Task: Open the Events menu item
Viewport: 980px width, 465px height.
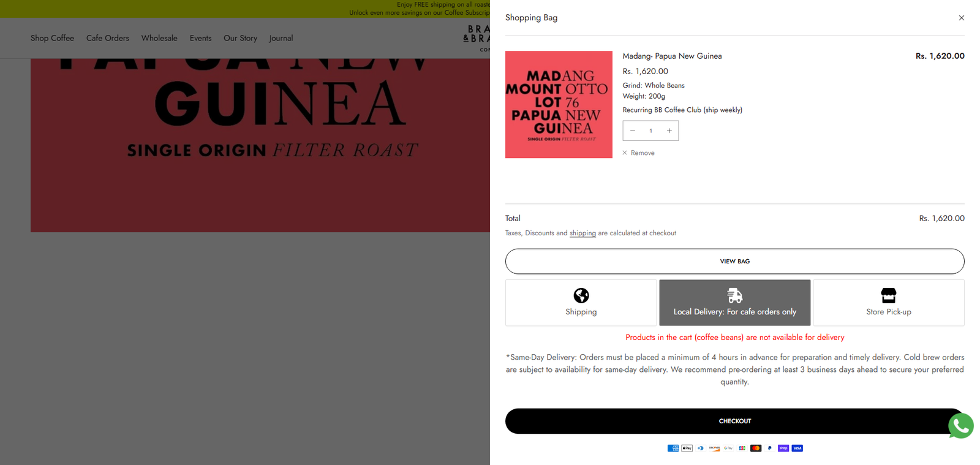Action: pyautogui.click(x=200, y=38)
